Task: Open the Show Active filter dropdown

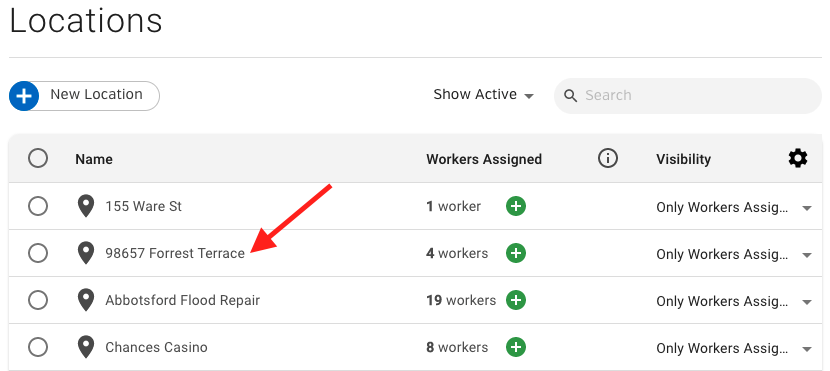Action: (x=483, y=95)
